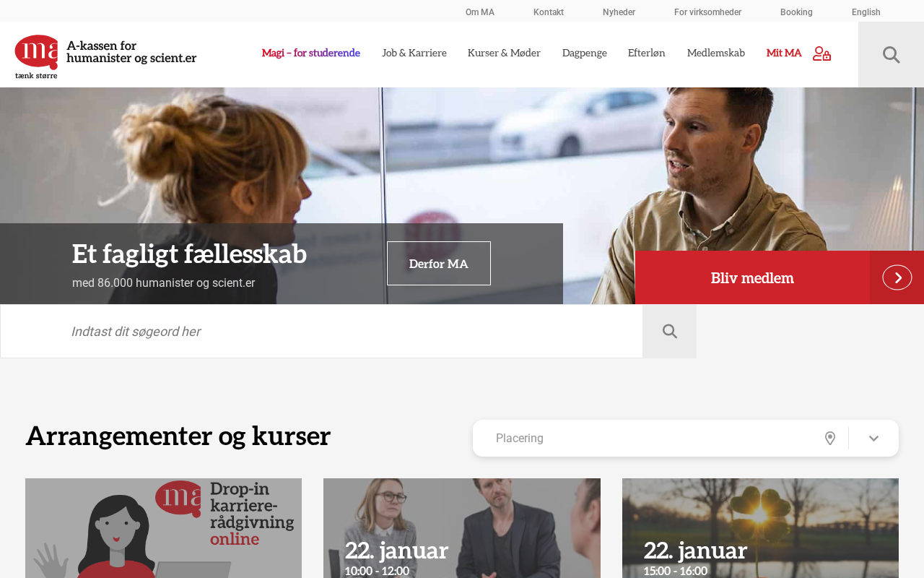Open the Kurser & Møder menu
924x578 pixels.
[504, 53]
